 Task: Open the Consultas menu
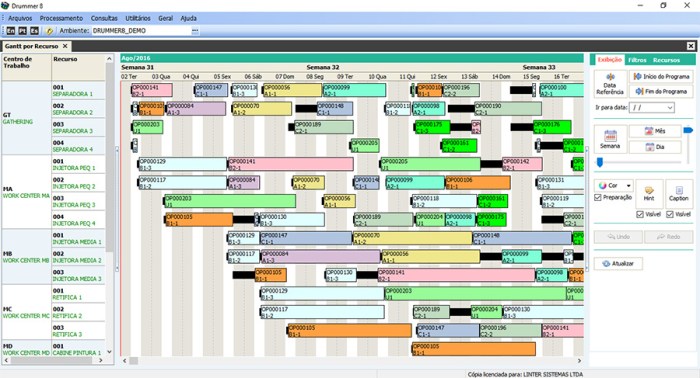(104, 18)
